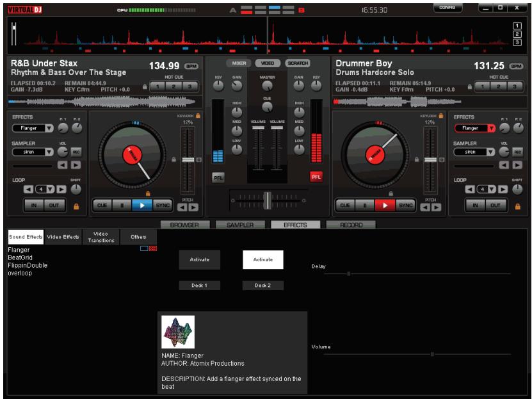Click the padlock under left turntable
The height and width of the screenshot is (399, 532).
(x=148, y=193)
